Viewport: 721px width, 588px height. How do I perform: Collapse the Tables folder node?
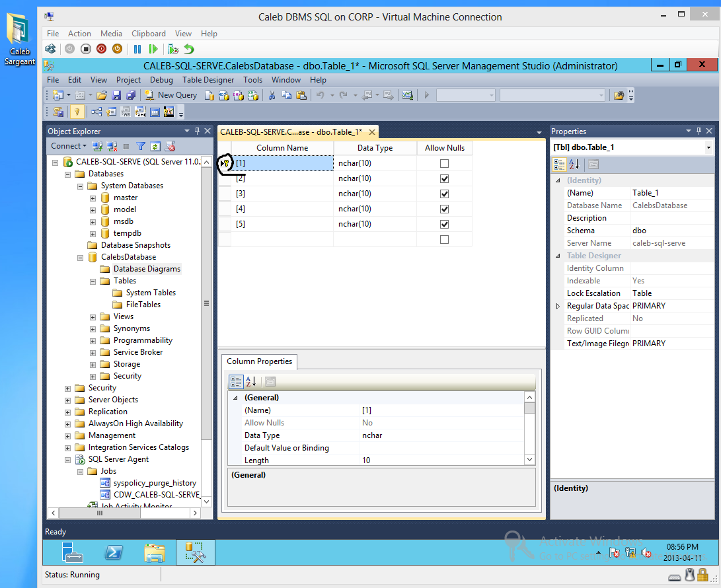(93, 281)
